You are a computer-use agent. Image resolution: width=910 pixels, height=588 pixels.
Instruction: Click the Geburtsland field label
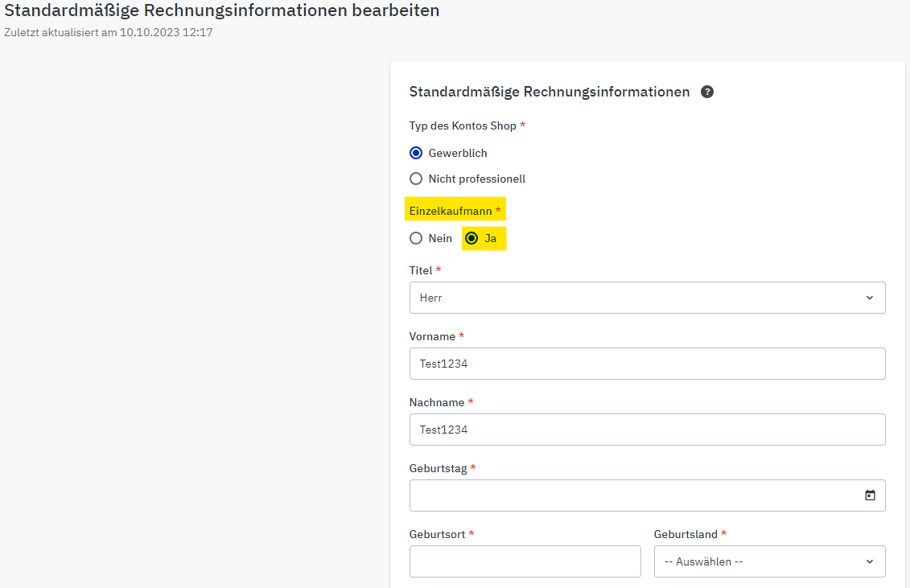point(686,534)
